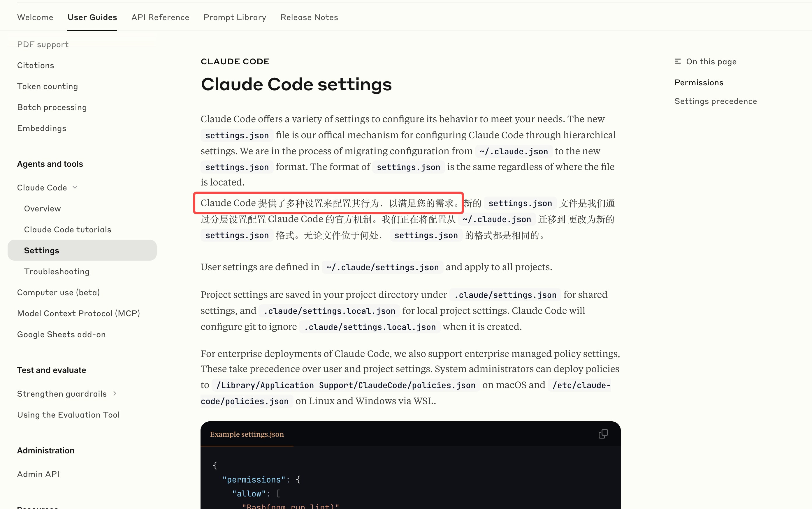This screenshot has width=812, height=509.
Task: Collapse the Claude Code sidebar section
Action: pyautogui.click(x=75, y=187)
